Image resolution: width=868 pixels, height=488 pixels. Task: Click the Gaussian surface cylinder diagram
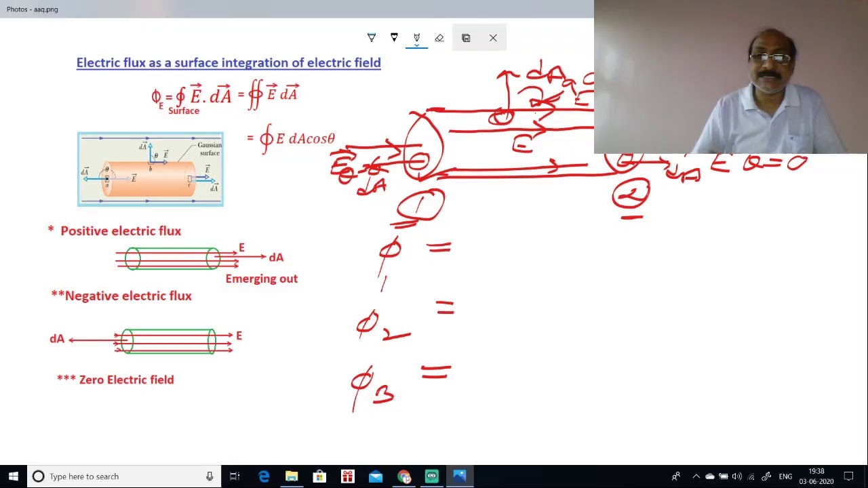(151, 169)
